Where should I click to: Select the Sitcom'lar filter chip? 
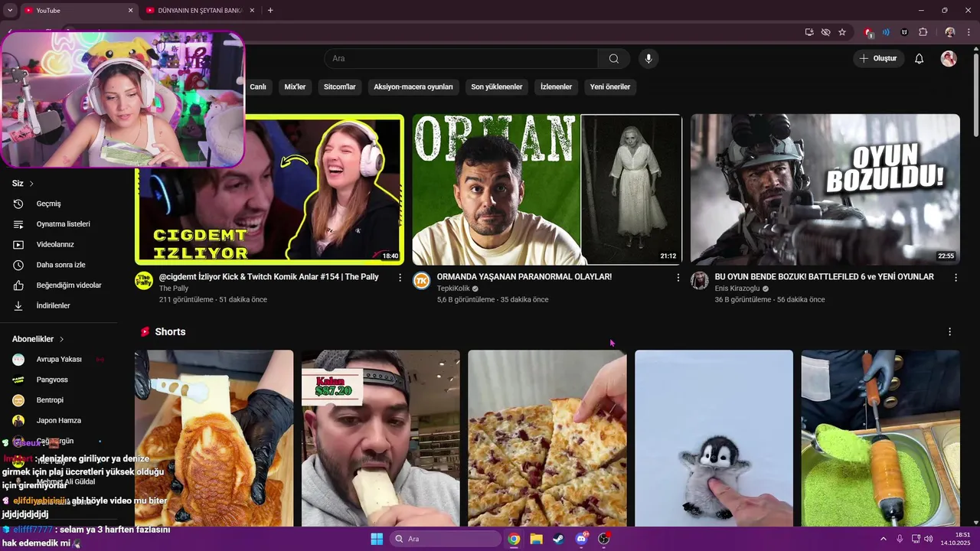(340, 87)
